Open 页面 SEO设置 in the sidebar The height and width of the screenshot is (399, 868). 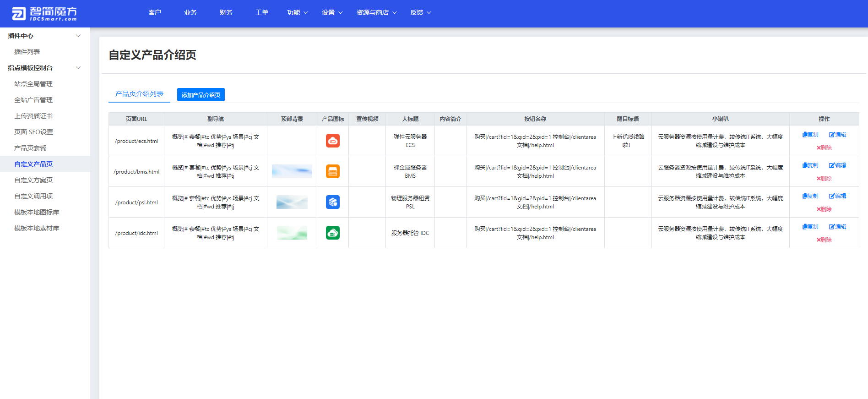33,132
